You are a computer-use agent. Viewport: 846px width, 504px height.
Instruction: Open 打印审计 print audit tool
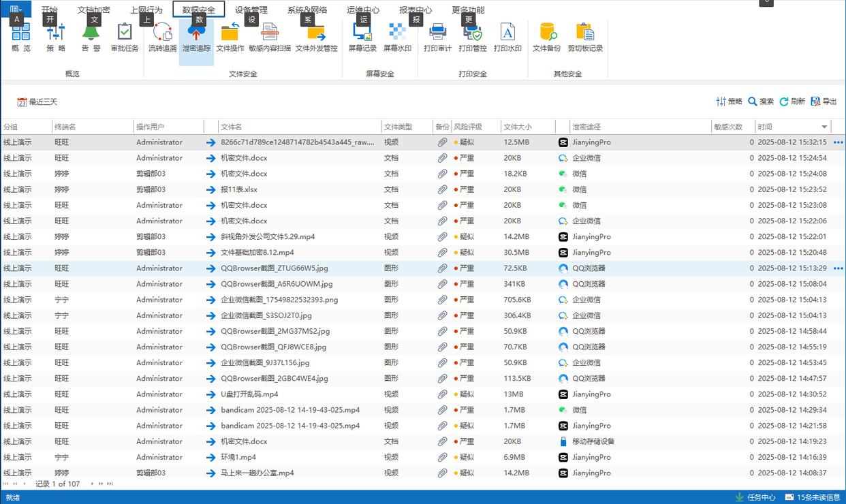point(437,37)
